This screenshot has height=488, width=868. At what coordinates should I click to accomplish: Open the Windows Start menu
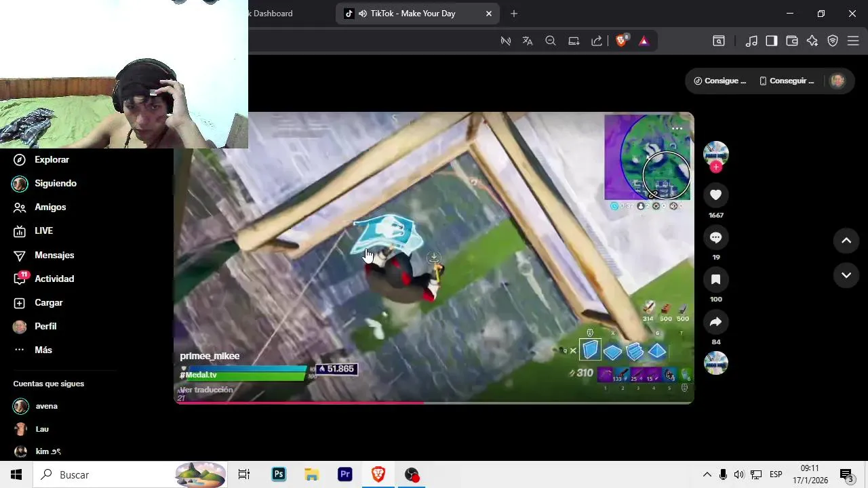(16, 474)
